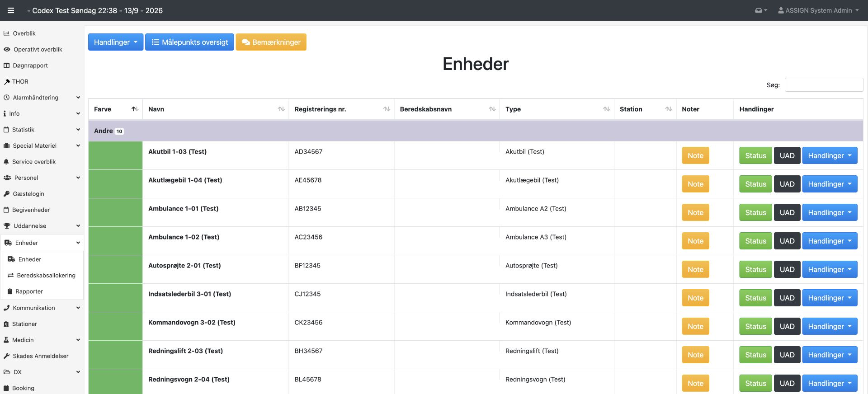Screen dimensions: 868x394
Task: Click the Beredskabsallokering swap-arrows icon
Action: click(x=11, y=276)
